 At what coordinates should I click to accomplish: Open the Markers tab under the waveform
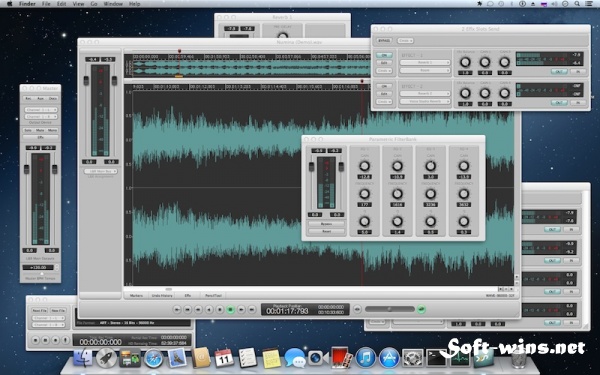[x=136, y=295]
